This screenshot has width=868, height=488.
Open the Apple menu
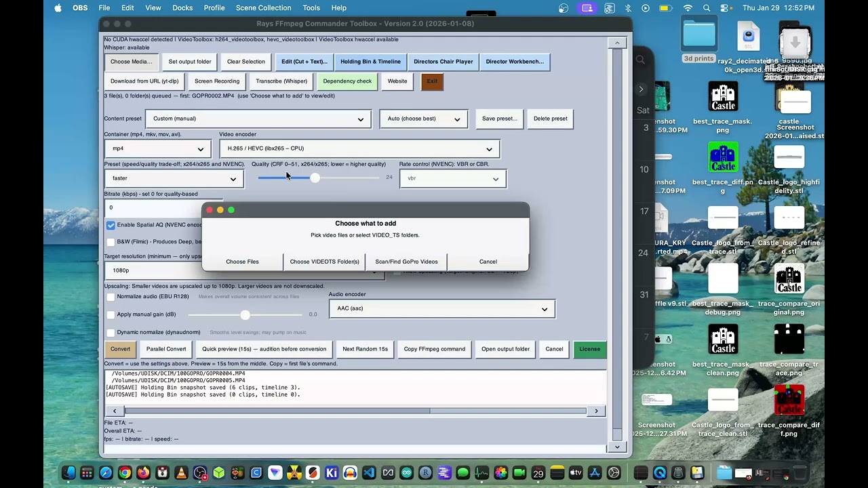click(58, 8)
